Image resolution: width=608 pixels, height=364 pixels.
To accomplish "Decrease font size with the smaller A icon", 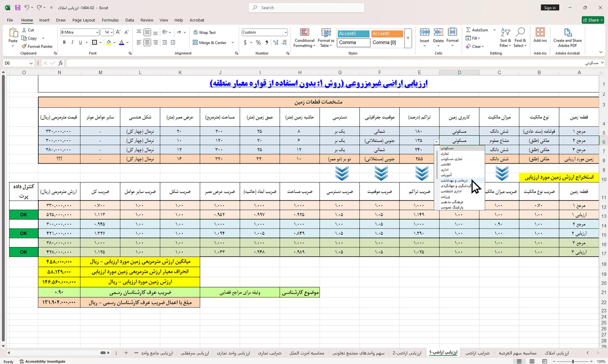I will (x=127, y=32).
